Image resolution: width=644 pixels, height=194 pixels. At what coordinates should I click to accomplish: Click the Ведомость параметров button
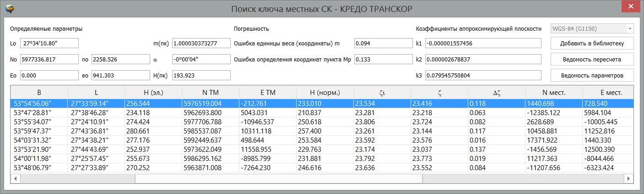coord(592,75)
